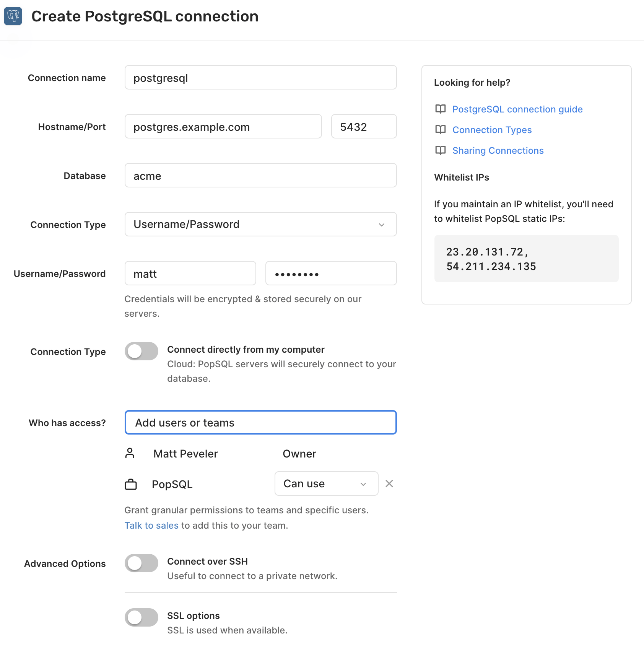This screenshot has width=644, height=648.
Task: Click the briefcase icon next to PopSQL
Action: coord(131,484)
